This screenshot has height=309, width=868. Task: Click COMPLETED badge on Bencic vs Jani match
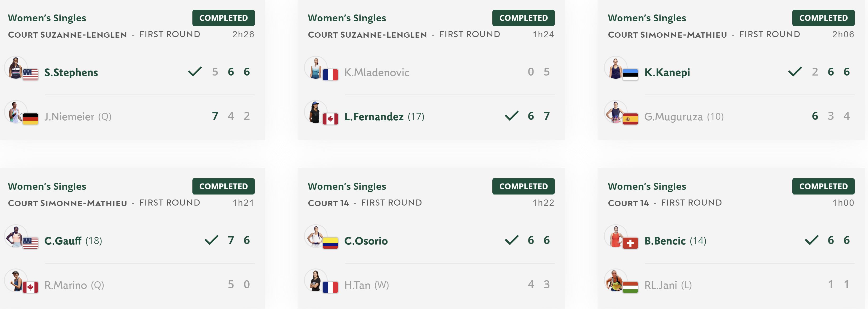[x=823, y=186]
